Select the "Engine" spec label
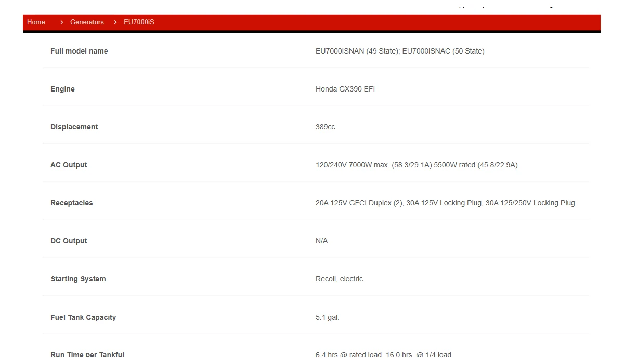624x364 pixels. tap(62, 89)
